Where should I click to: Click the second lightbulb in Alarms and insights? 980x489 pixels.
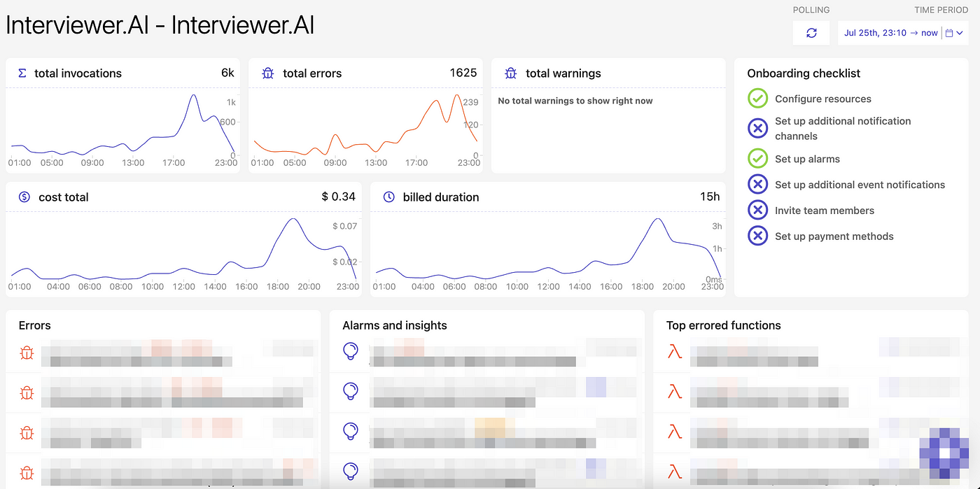(x=351, y=392)
